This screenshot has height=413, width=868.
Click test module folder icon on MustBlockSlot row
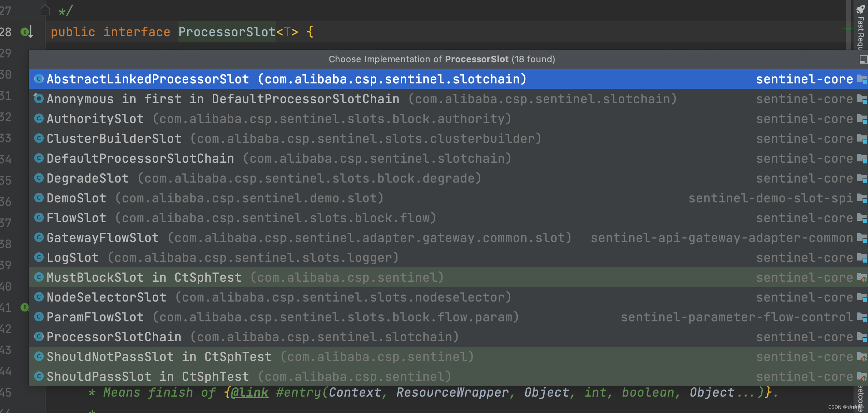pos(862,278)
